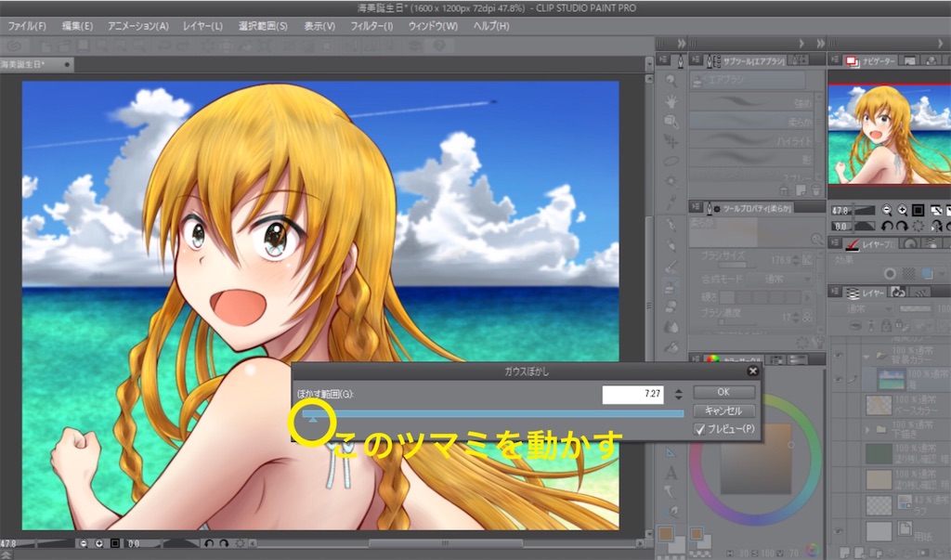Delete sub tool trash icon
The image size is (951, 560).
(x=816, y=190)
